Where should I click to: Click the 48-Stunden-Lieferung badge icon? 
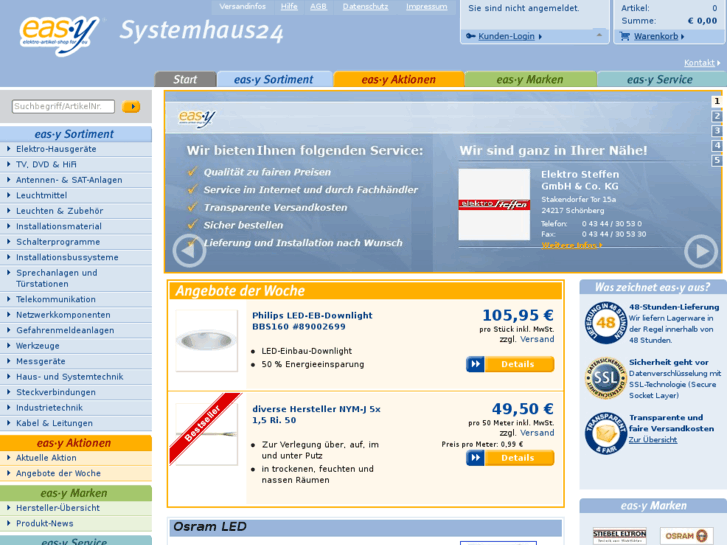click(x=605, y=323)
